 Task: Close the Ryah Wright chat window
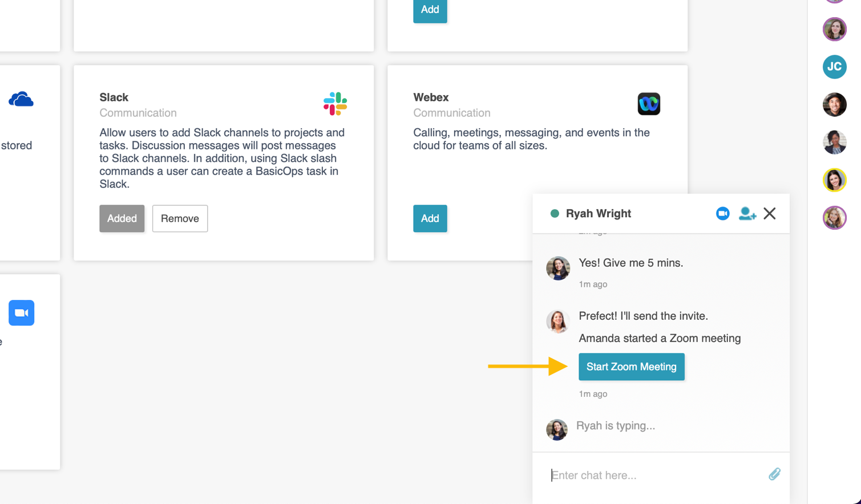click(770, 213)
